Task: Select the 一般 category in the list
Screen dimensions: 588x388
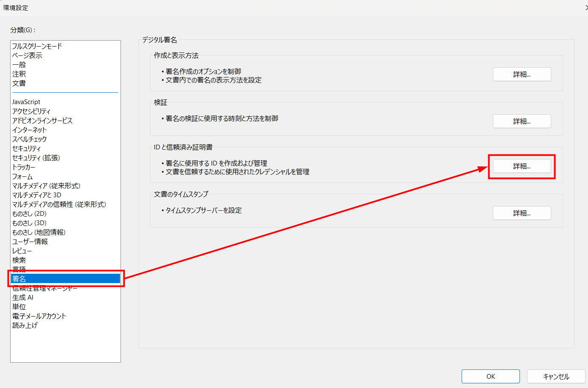Action: coord(19,64)
